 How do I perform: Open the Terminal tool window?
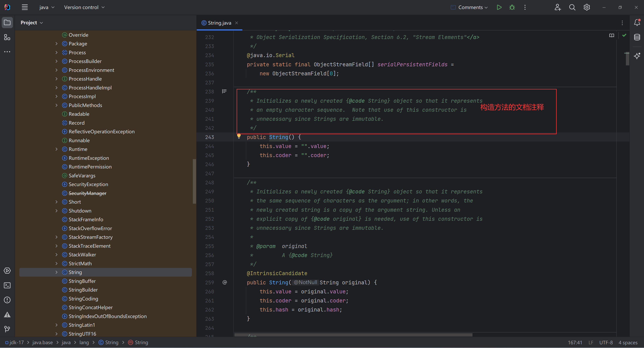tap(7, 285)
